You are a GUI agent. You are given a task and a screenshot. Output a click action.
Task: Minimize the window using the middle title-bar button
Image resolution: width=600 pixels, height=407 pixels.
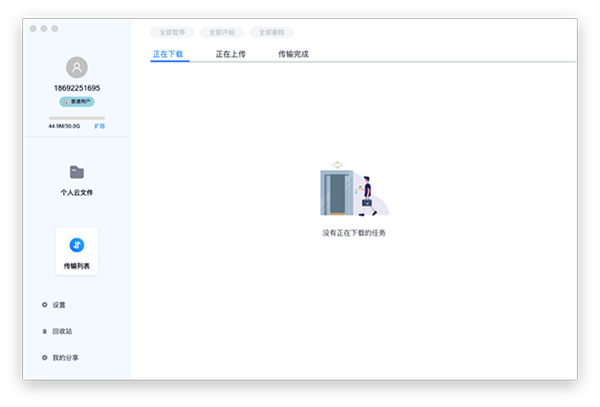[44, 28]
